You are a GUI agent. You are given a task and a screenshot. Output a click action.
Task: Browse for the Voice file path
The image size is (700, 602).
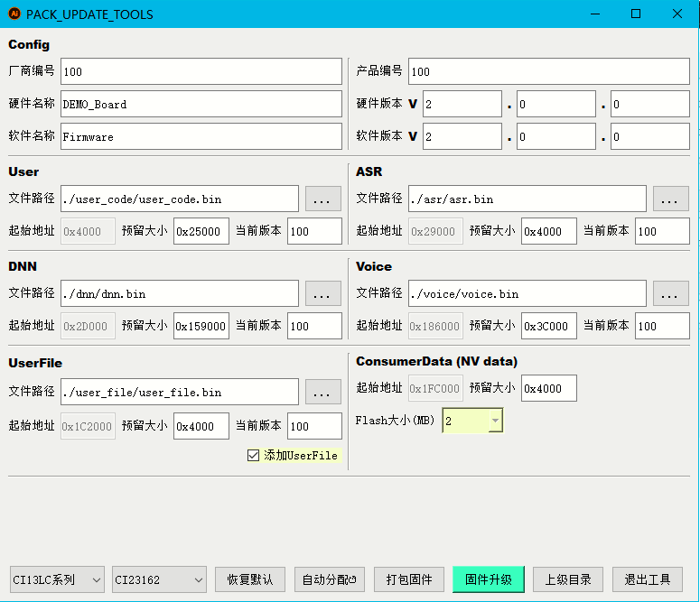pyautogui.click(x=671, y=293)
